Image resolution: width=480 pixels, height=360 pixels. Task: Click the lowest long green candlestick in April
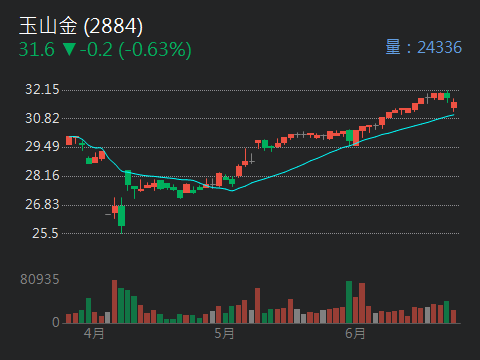point(121,216)
